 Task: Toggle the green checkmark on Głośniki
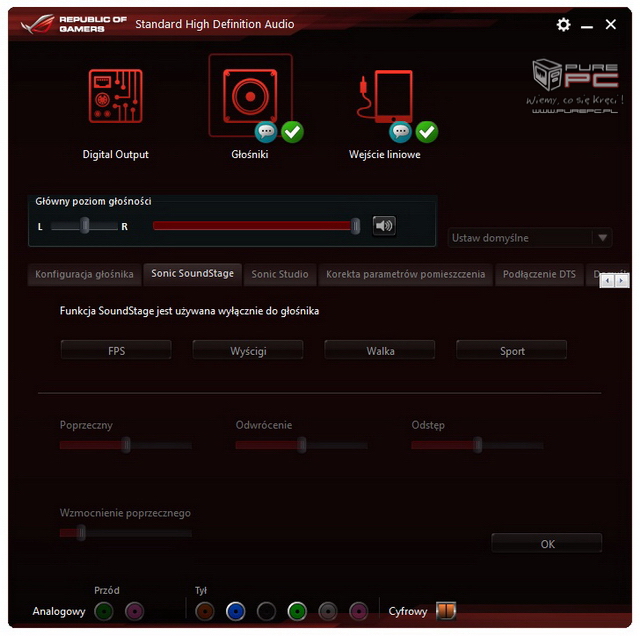point(292,131)
